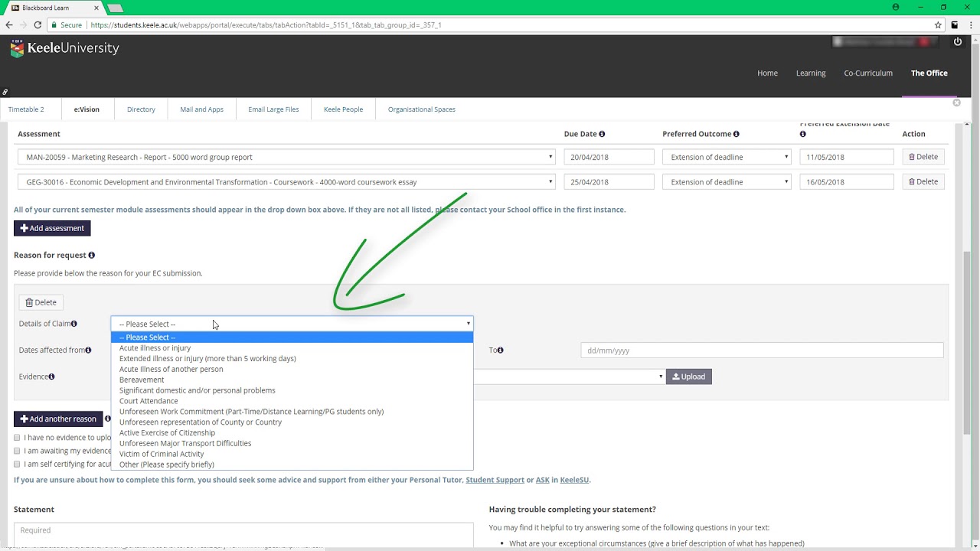Tick the 'I am awaiting my evidence' checkbox

(x=17, y=451)
